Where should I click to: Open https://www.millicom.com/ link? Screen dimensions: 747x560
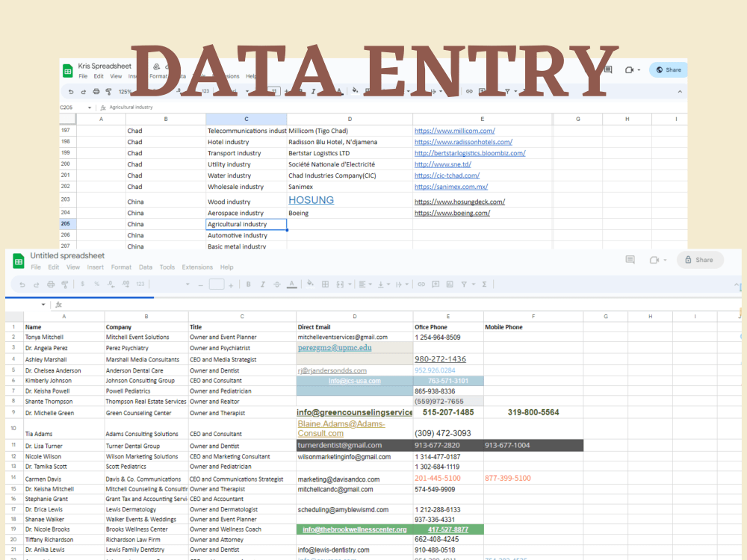pyautogui.click(x=454, y=131)
